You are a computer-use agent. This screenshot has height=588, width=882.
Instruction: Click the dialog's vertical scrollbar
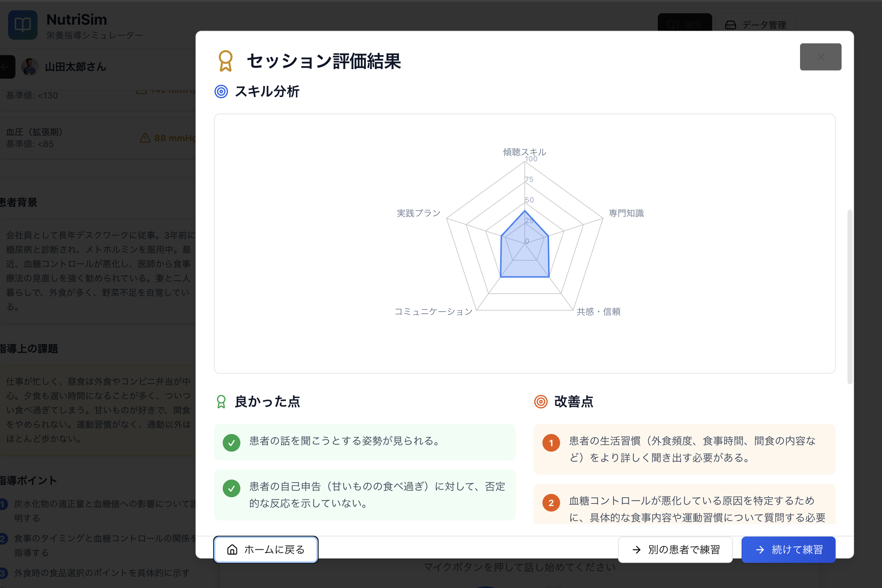tap(849, 296)
